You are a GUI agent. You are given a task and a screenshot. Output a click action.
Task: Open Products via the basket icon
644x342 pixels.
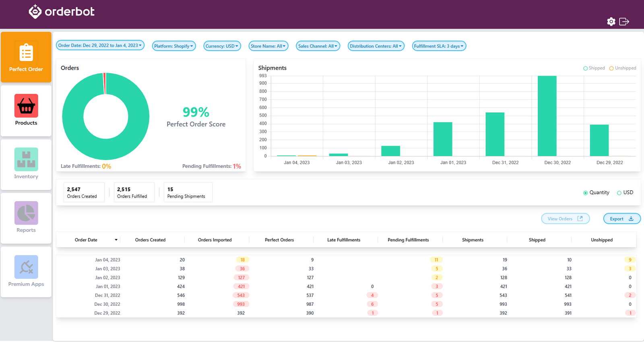26,105
